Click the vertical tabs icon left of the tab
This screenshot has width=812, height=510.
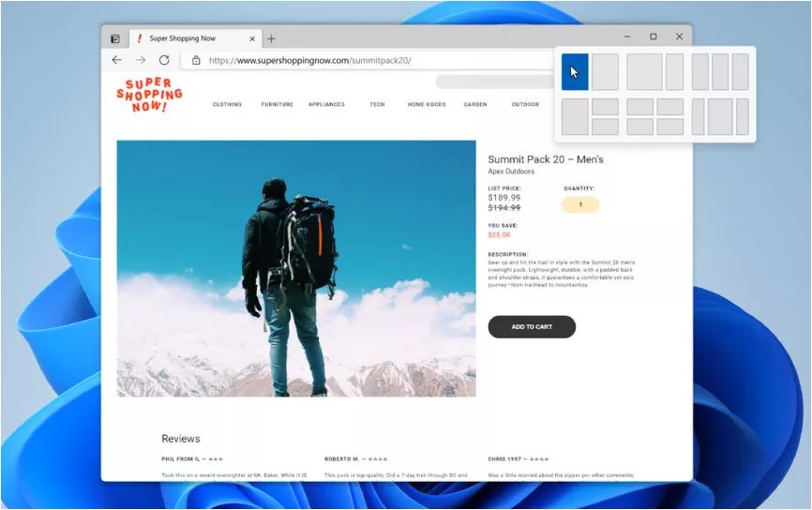tap(115, 38)
